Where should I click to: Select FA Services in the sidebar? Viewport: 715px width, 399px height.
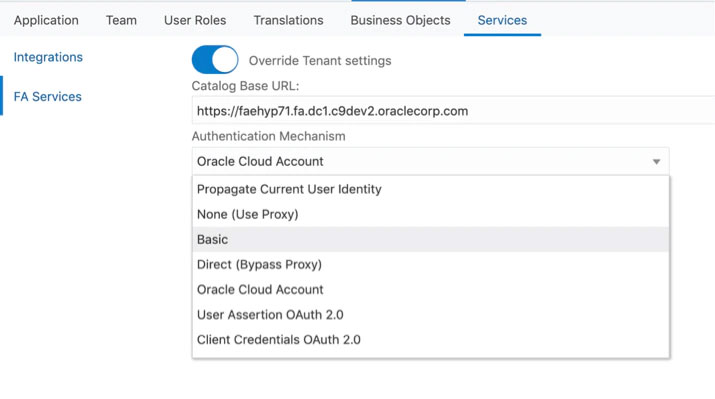click(x=47, y=97)
